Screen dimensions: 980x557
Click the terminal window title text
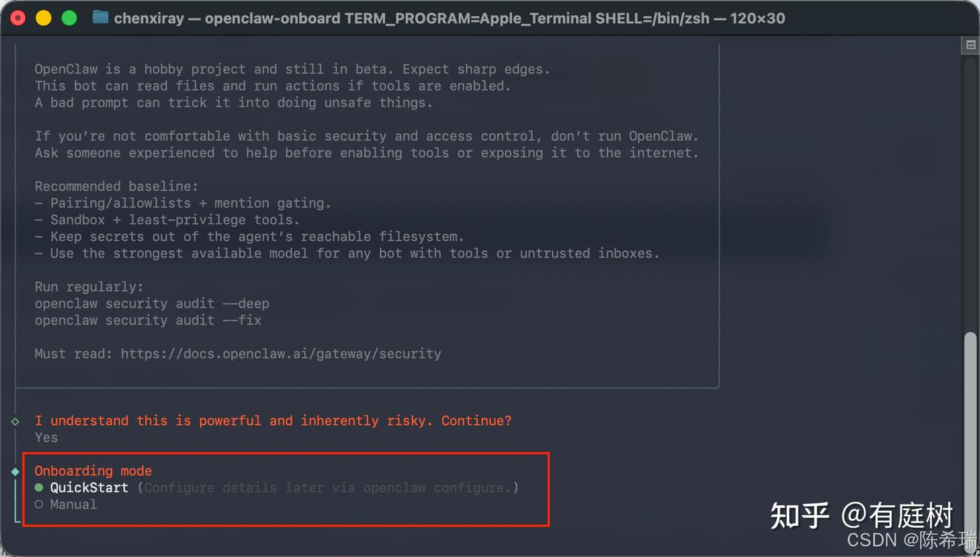(x=449, y=18)
